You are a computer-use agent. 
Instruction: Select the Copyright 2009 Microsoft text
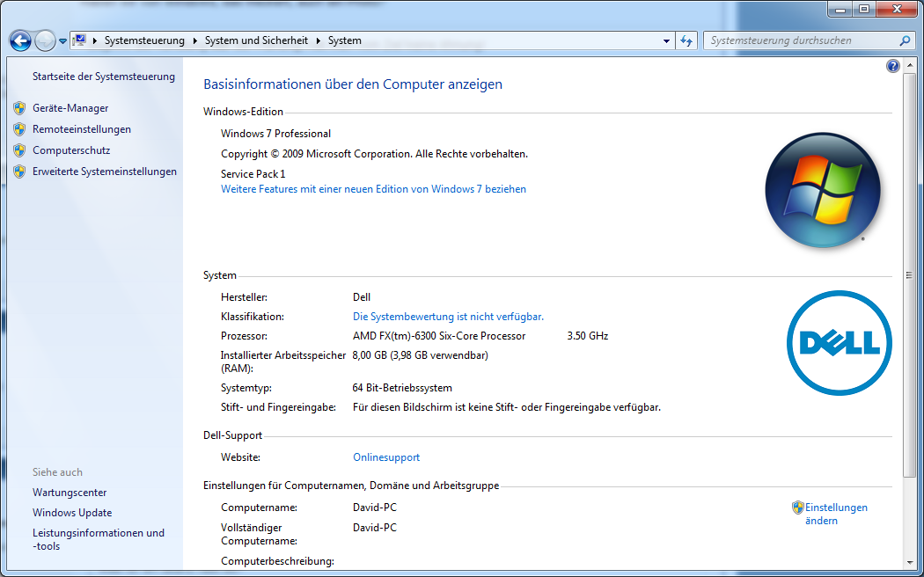[x=374, y=154]
